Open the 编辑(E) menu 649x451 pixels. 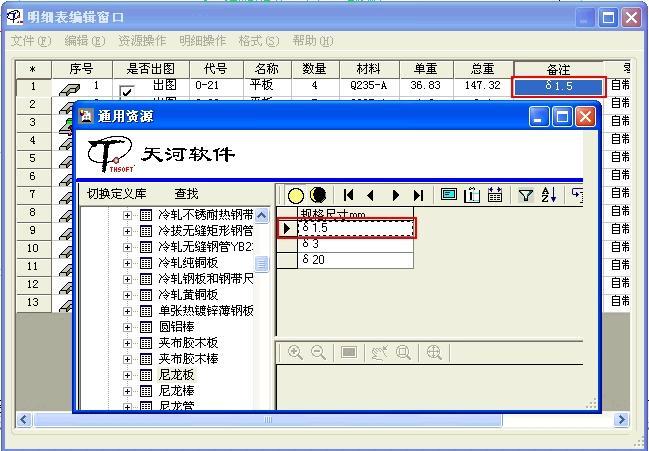click(85, 41)
